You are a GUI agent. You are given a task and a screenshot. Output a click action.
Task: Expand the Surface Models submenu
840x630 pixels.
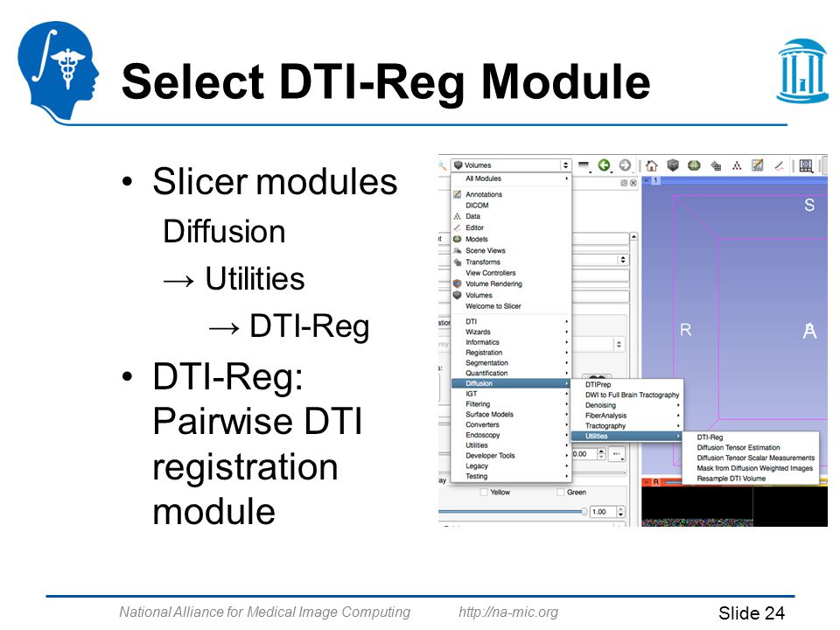click(511, 414)
